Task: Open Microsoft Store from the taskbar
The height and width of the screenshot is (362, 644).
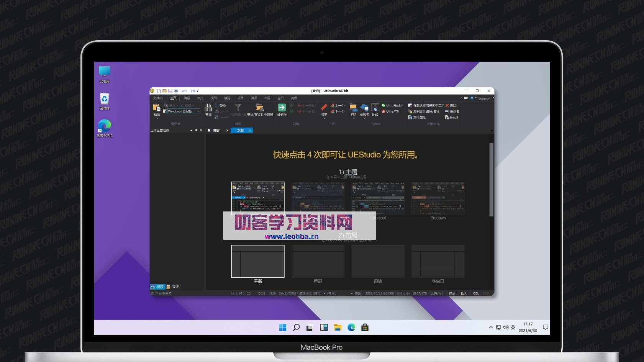Action: (365, 328)
